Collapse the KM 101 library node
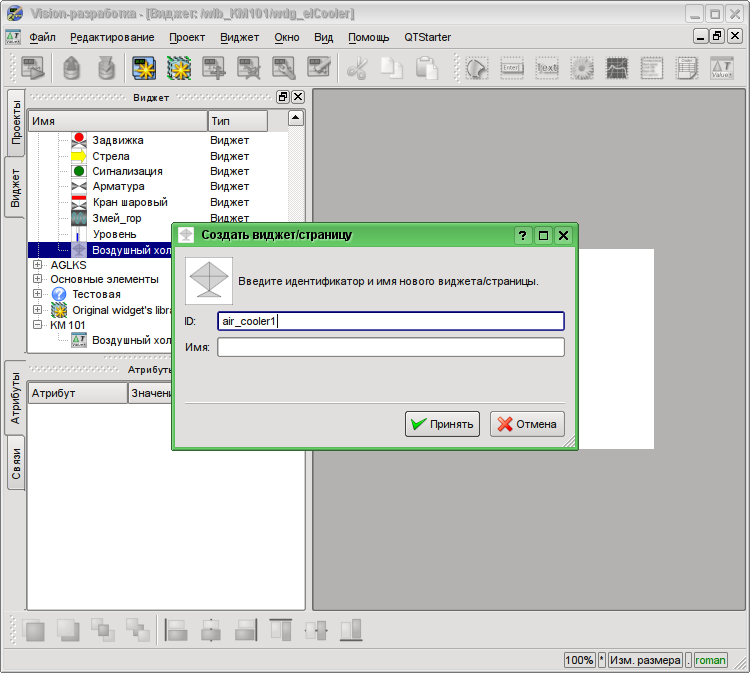The height and width of the screenshot is (673, 750). pos(38,325)
